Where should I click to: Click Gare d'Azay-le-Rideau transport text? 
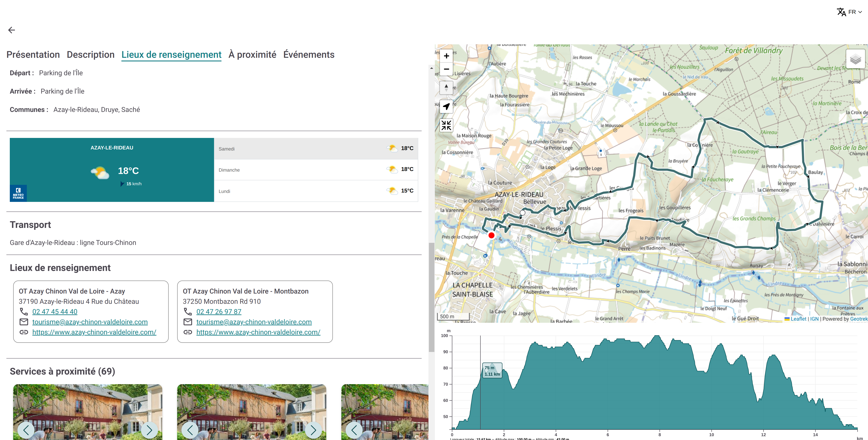[73, 243]
